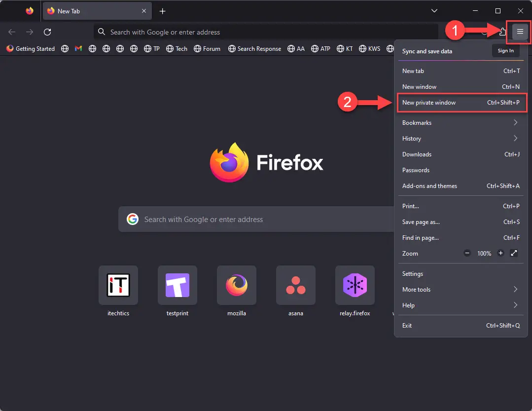Click the Sync and save data label
The image size is (532, 411).
[427, 51]
